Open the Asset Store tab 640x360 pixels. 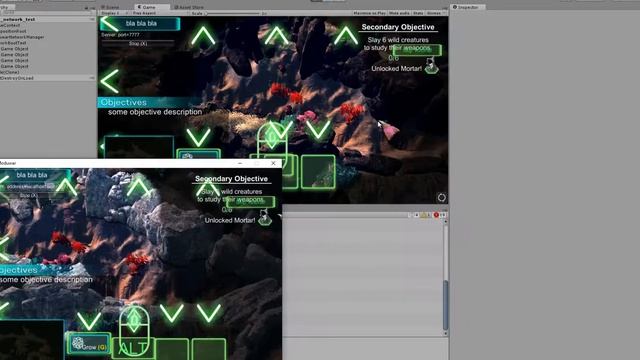click(x=190, y=7)
